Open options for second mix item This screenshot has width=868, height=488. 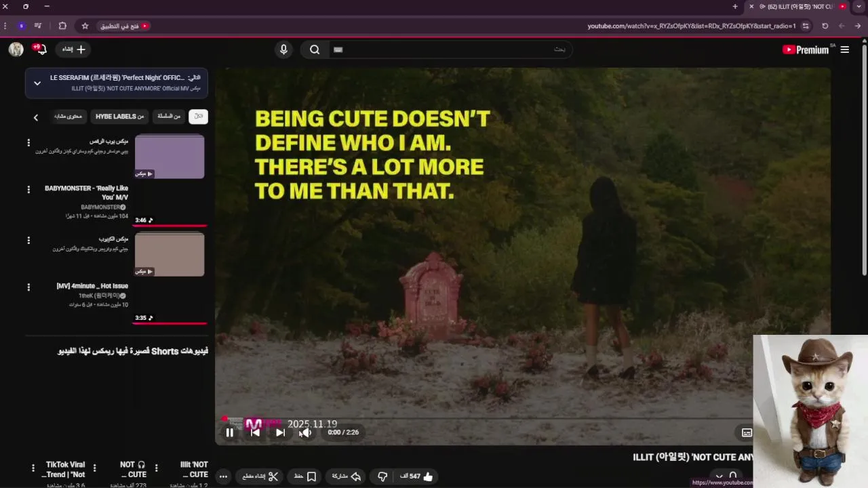[x=28, y=241]
